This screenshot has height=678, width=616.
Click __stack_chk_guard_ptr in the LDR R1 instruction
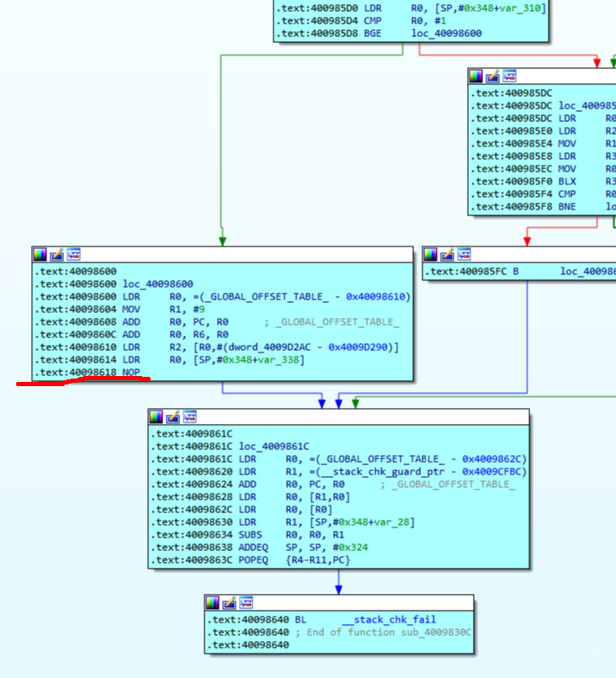382,472
